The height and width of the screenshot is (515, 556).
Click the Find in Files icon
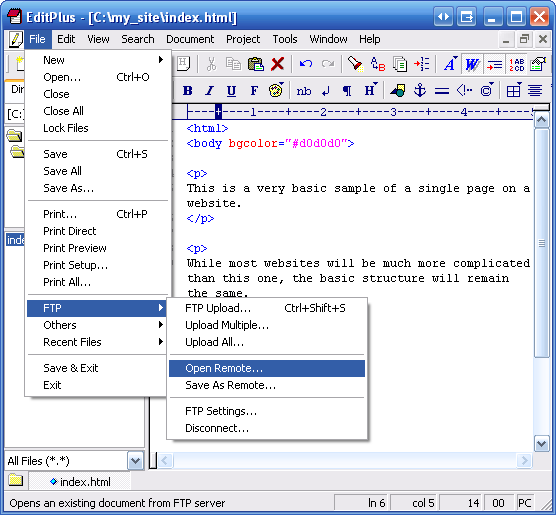(x=400, y=64)
